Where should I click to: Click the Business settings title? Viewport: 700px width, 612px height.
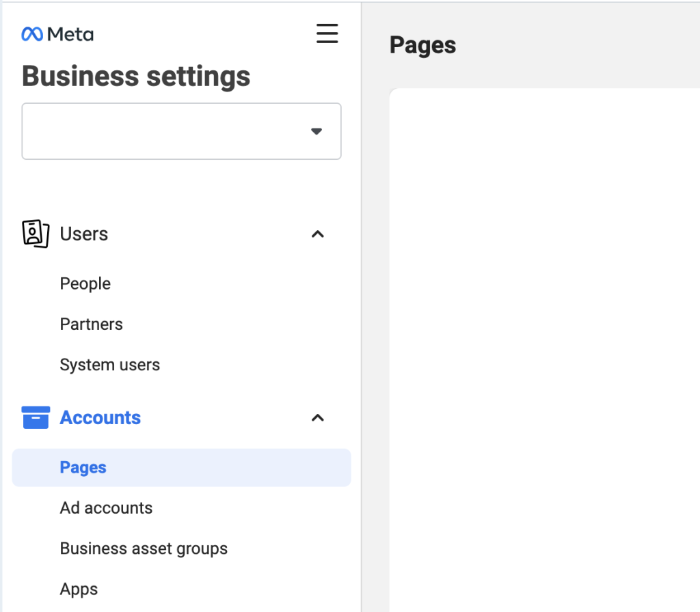[x=136, y=76]
